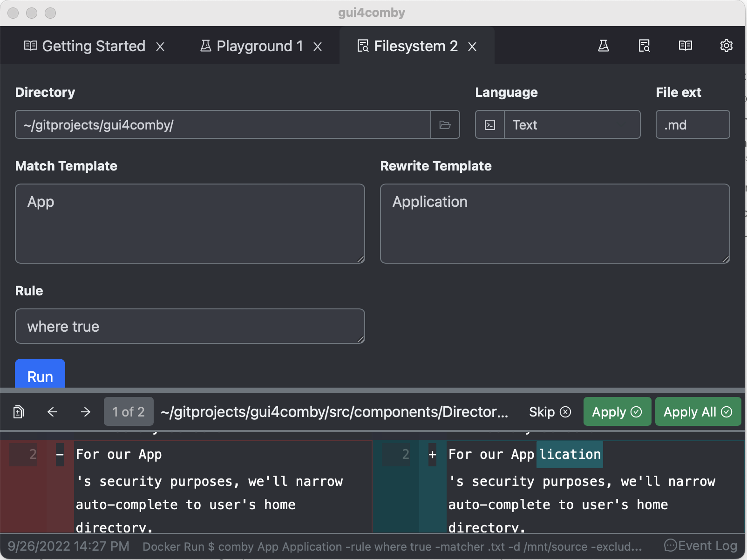Click the horizontal split divider above results
747x560 pixels.
(x=373, y=390)
